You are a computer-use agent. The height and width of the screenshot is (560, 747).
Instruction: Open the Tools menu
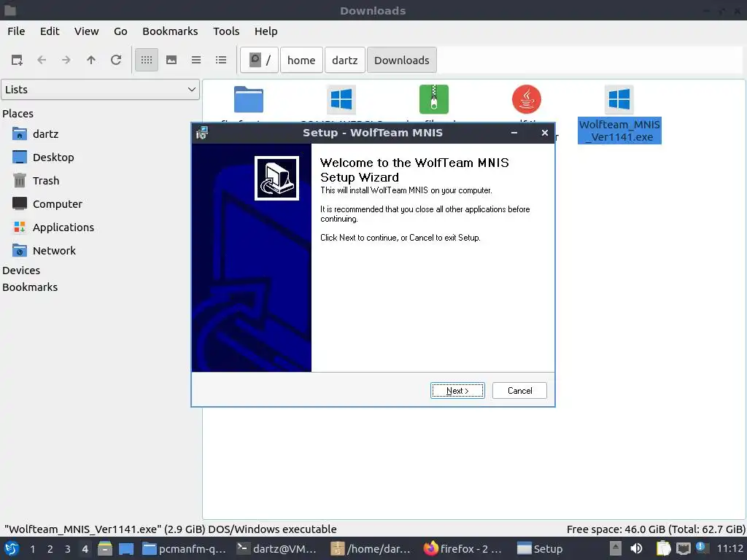click(x=226, y=31)
